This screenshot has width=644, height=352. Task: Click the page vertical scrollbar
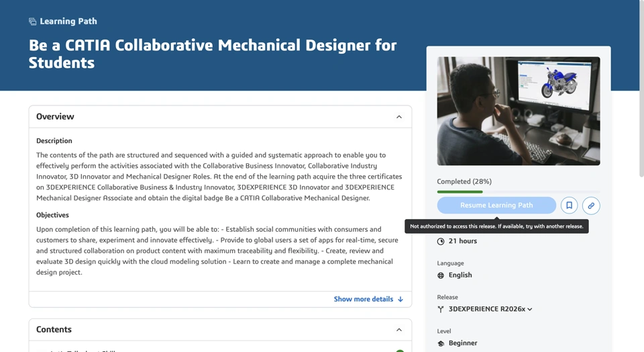[641, 89]
